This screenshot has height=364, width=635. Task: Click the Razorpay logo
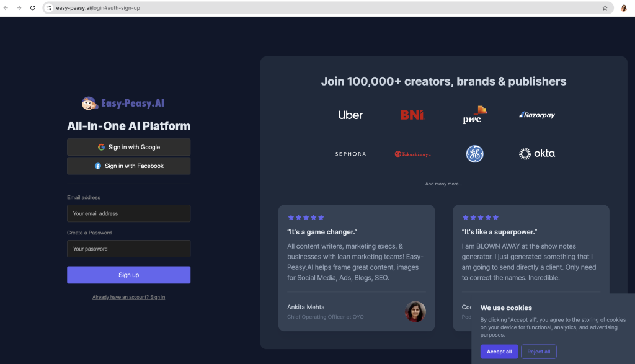537,115
